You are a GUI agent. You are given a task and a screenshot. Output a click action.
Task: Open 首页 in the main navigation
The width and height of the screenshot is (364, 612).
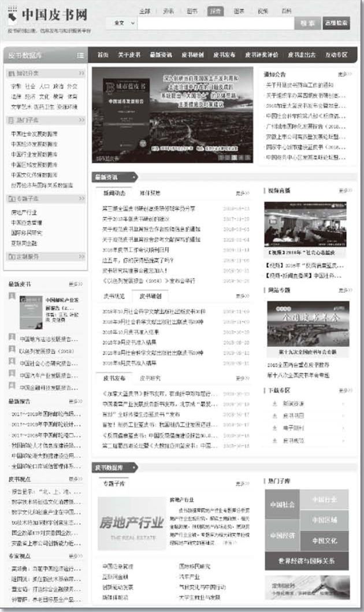103,55
